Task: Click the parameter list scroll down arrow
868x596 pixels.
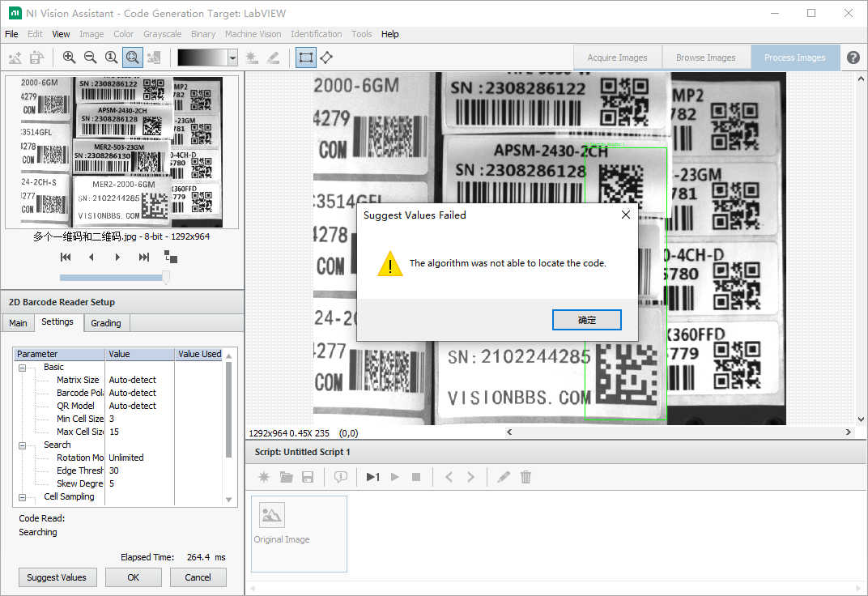Action: tap(228, 500)
